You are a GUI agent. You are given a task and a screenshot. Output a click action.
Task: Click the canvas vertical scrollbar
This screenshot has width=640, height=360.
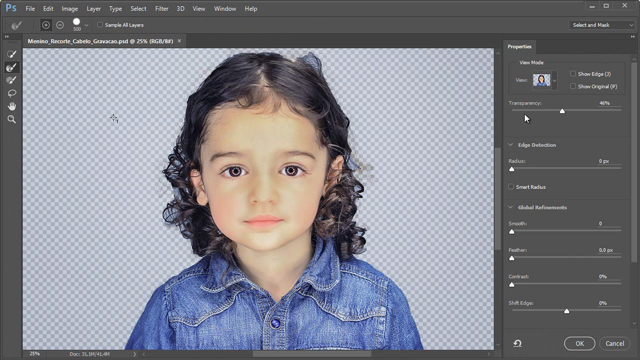click(498, 198)
